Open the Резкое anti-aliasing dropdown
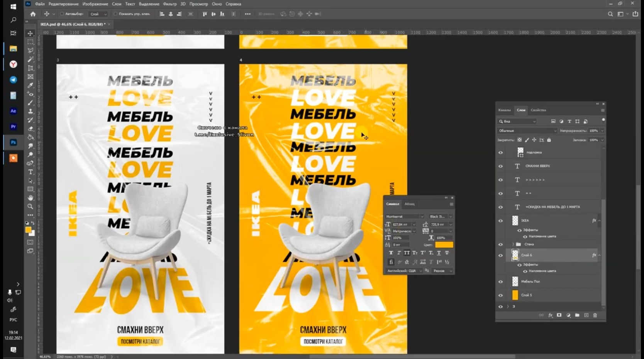 (442, 271)
